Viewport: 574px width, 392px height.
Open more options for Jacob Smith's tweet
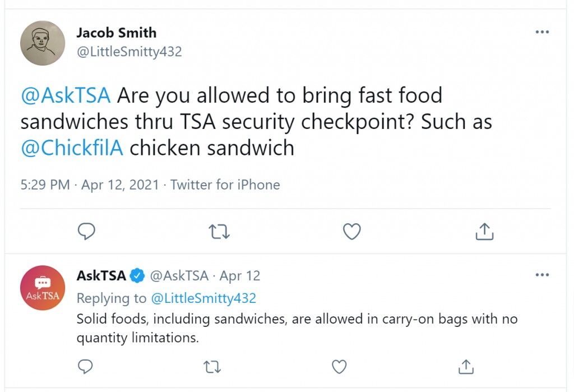542,32
